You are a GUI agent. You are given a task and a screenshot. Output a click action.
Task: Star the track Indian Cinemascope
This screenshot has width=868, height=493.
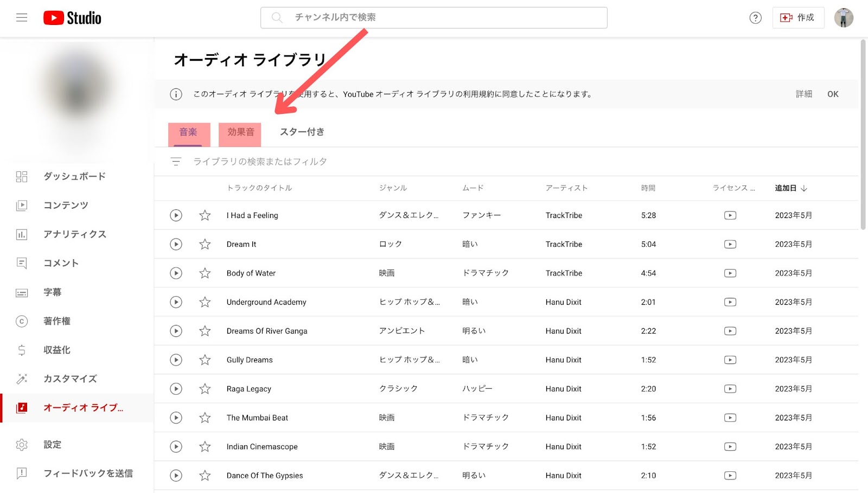point(205,446)
